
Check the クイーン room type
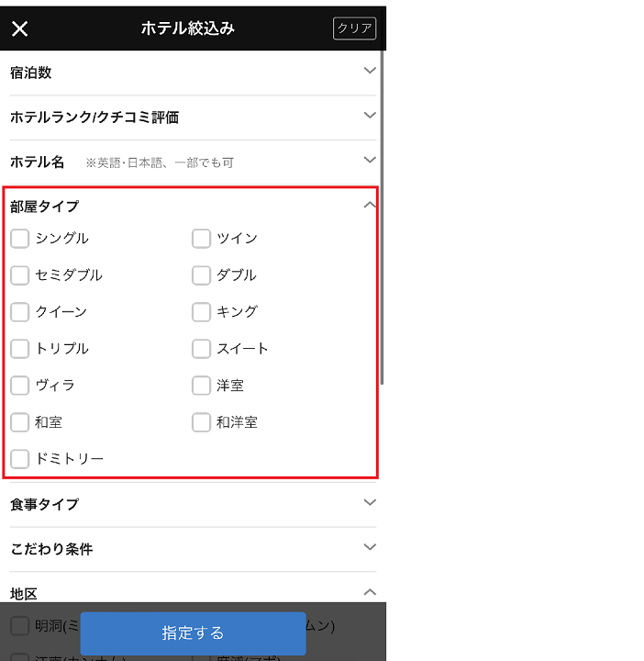point(20,312)
